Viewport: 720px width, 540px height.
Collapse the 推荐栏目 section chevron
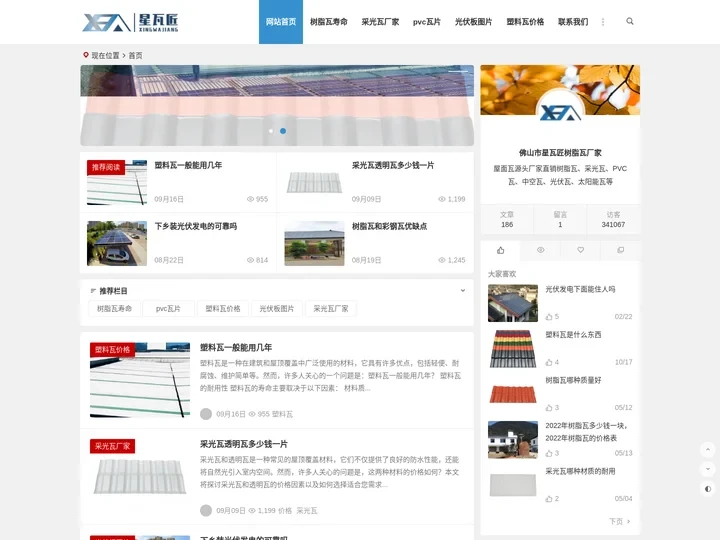tap(462, 290)
